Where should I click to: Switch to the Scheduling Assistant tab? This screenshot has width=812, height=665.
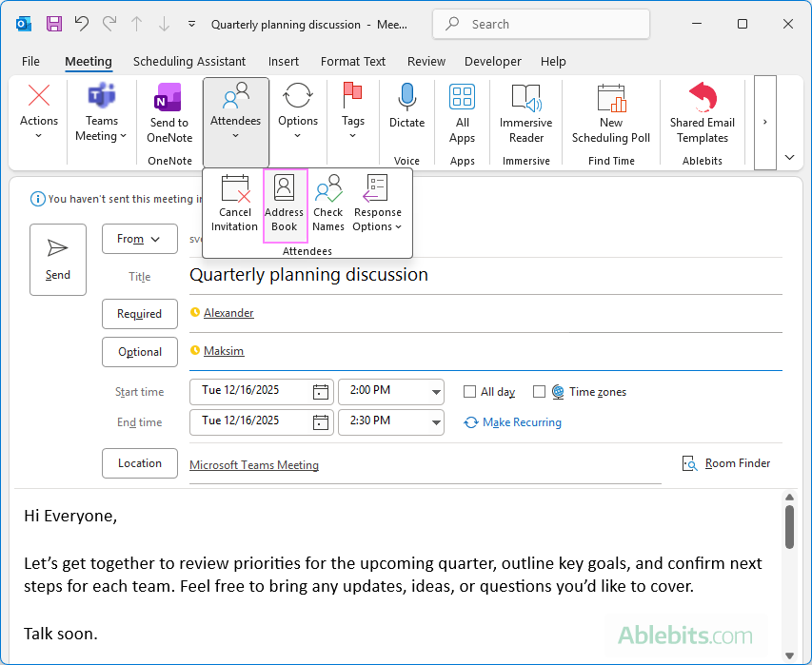pyautogui.click(x=189, y=62)
